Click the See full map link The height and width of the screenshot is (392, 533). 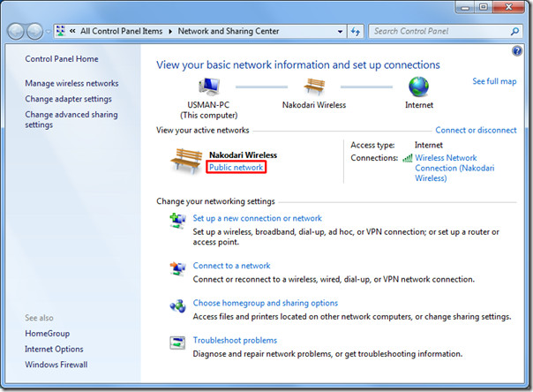coord(494,81)
